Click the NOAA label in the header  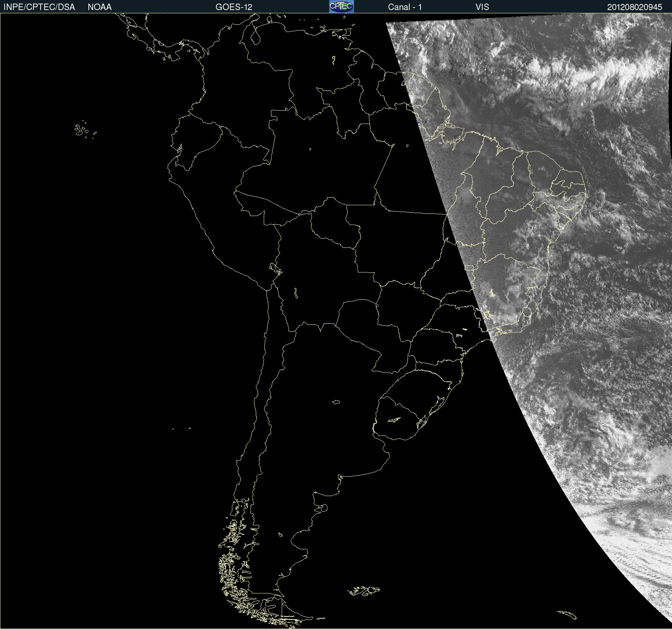pyautogui.click(x=100, y=7)
